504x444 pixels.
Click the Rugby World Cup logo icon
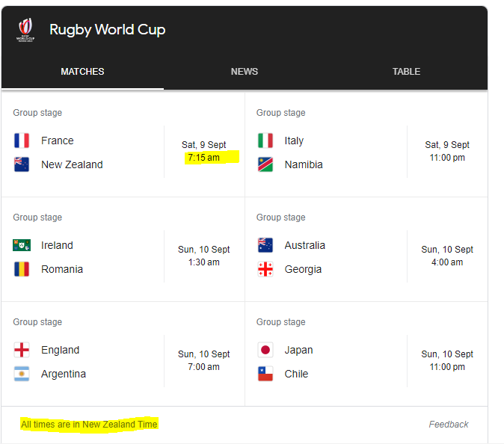[x=25, y=30]
